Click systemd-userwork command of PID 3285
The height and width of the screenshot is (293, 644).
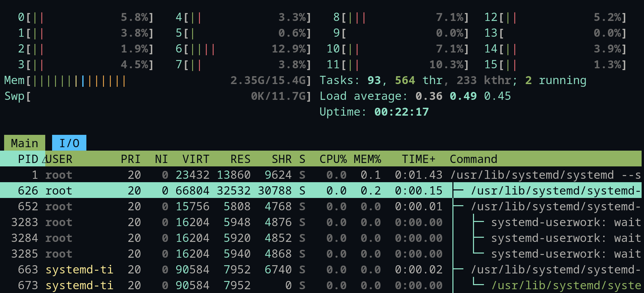tap(566, 254)
